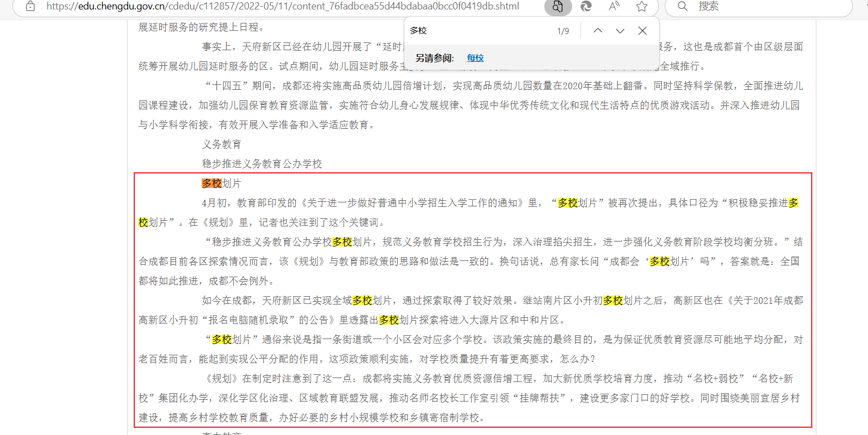The image size is (868, 435).
Task: Click the 另请参阅 label
Action: pyautogui.click(x=435, y=58)
